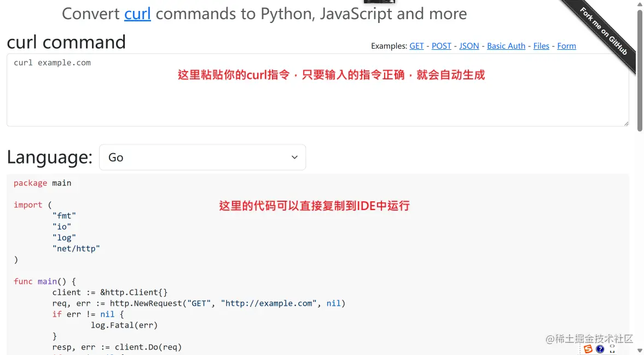Viewport: 644px width, 355px height.
Task: Click the Fork me on GitHub ribbon
Action: 604,31
